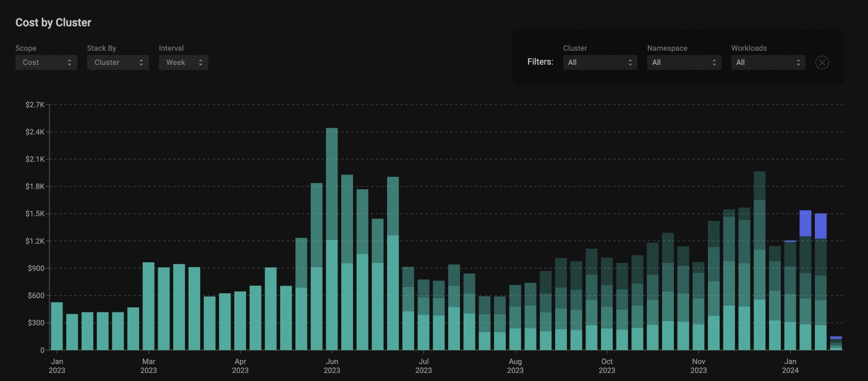
Task: Change the Interval dropdown from Week
Action: click(x=183, y=62)
